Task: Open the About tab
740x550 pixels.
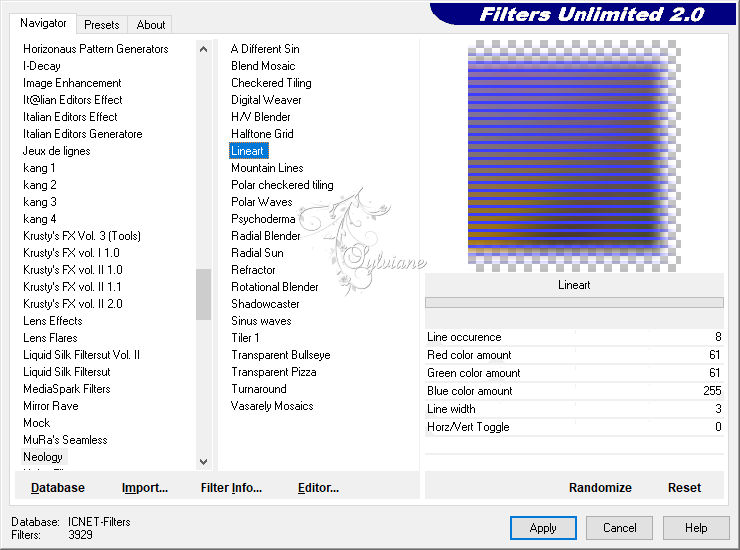Action: [x=151, y=25]
